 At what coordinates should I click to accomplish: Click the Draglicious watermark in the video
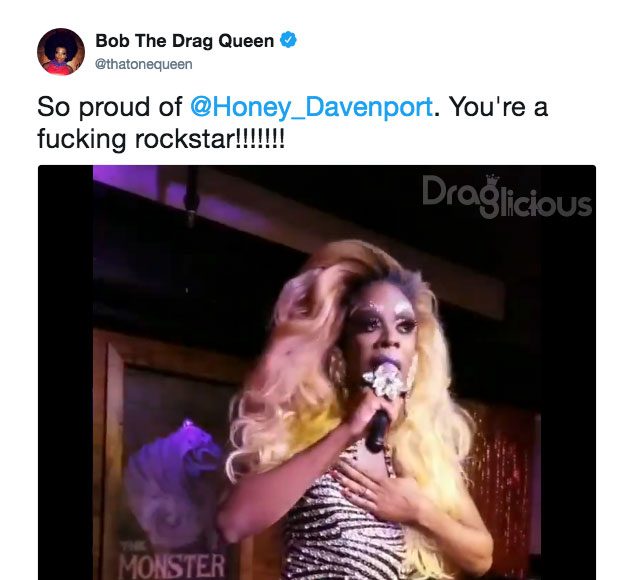click(507, 196)
